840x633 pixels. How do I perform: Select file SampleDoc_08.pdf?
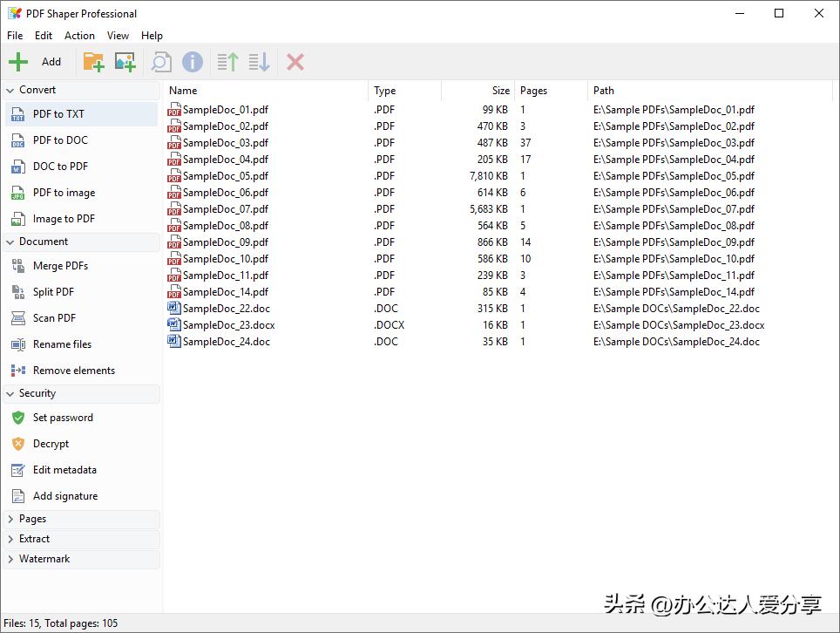pos(226,226)
